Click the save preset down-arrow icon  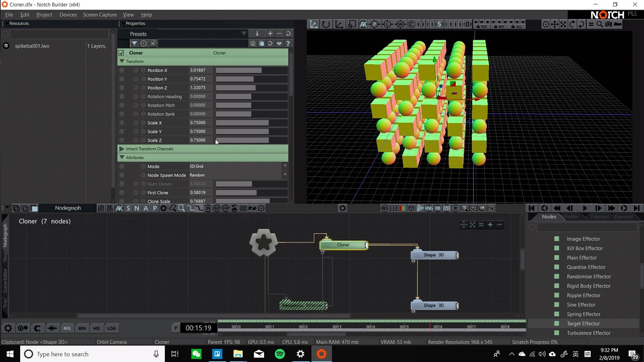point(257,34)
